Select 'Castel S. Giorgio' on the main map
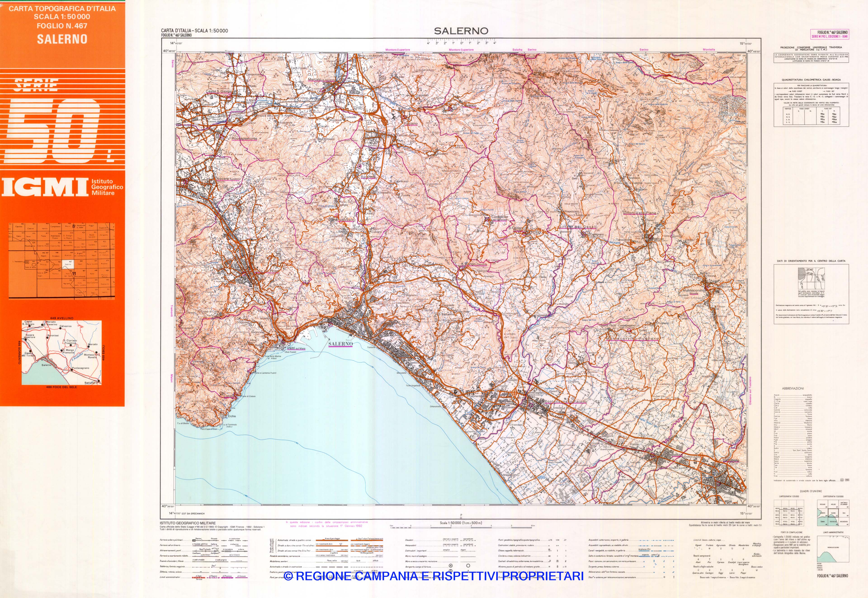The image size is (868, 598). (219, 91)
